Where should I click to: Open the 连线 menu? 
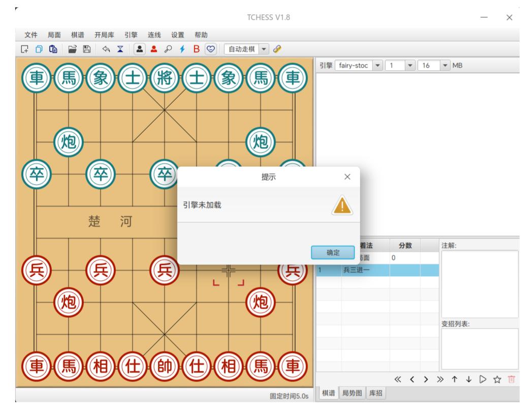[154, 35]
